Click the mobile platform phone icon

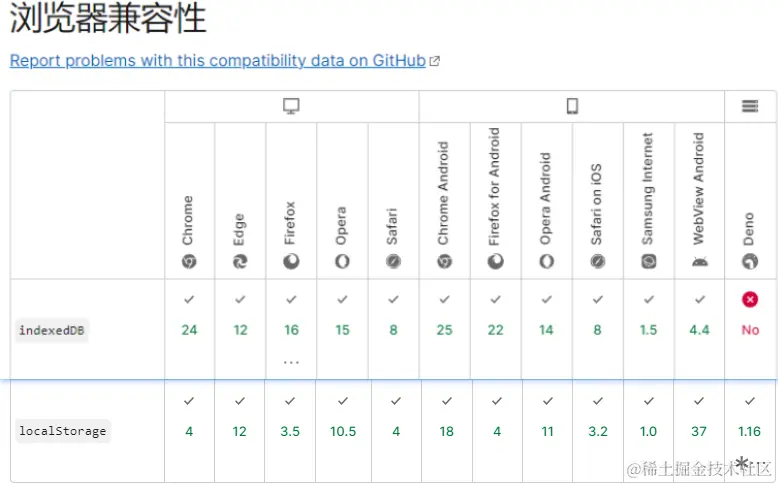click(x=572, y=106)
